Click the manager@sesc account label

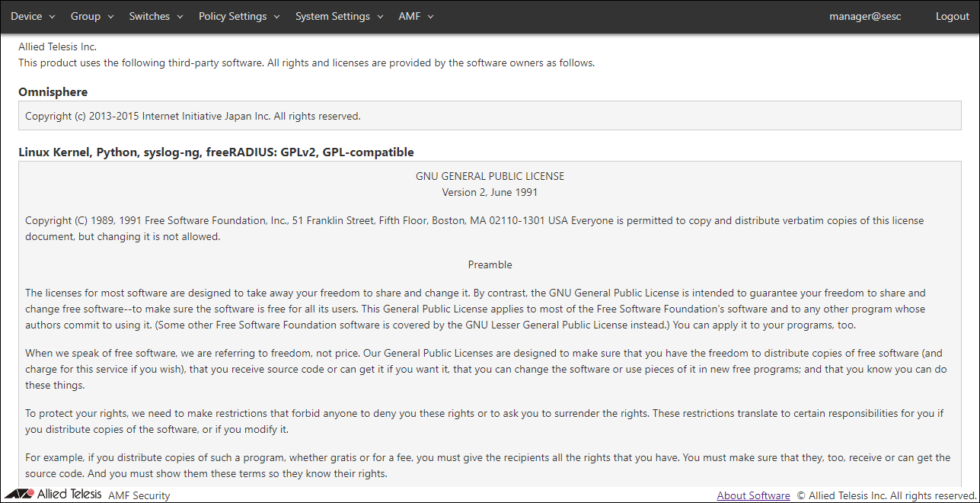coord(865,16)
